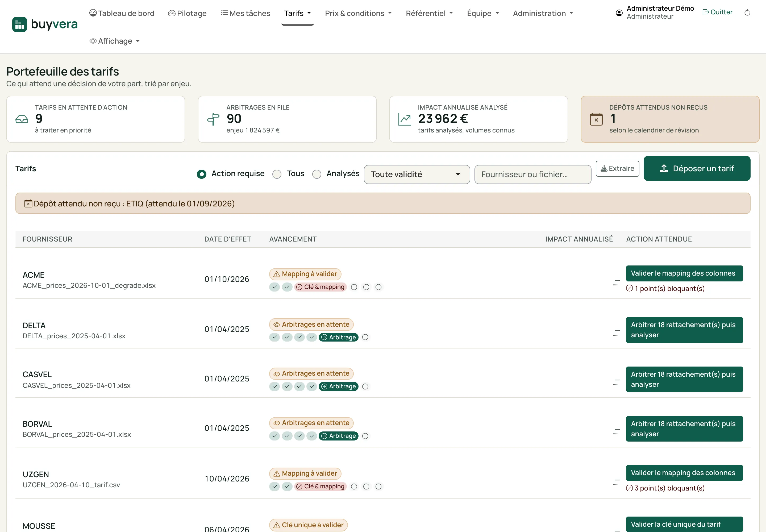Viewport: 766px width, 532px height.
Task: Open the Affichage dropdown
Action: 115,41
